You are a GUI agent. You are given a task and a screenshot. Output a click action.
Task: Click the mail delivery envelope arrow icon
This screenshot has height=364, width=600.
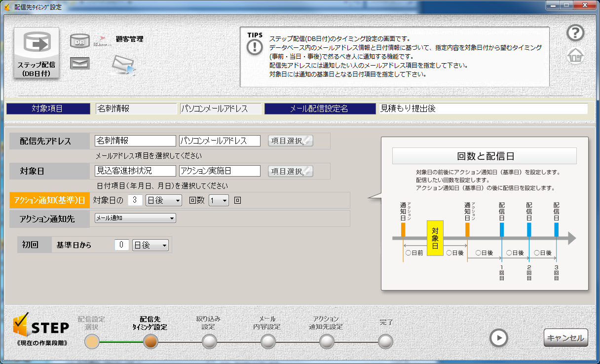[123, 65]
